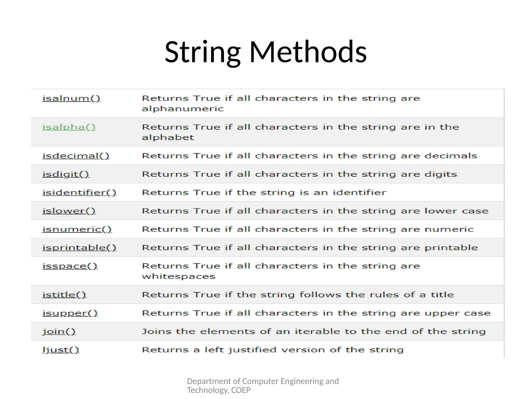This screenshot has width=532, height=399.
Task: Click the green isalpha() link
Action: pyautogui.click(x=69, y=127)
